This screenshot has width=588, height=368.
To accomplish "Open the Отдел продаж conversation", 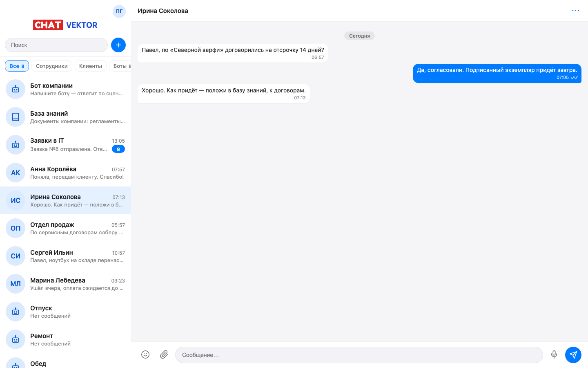I will click(x=65, y=228).
